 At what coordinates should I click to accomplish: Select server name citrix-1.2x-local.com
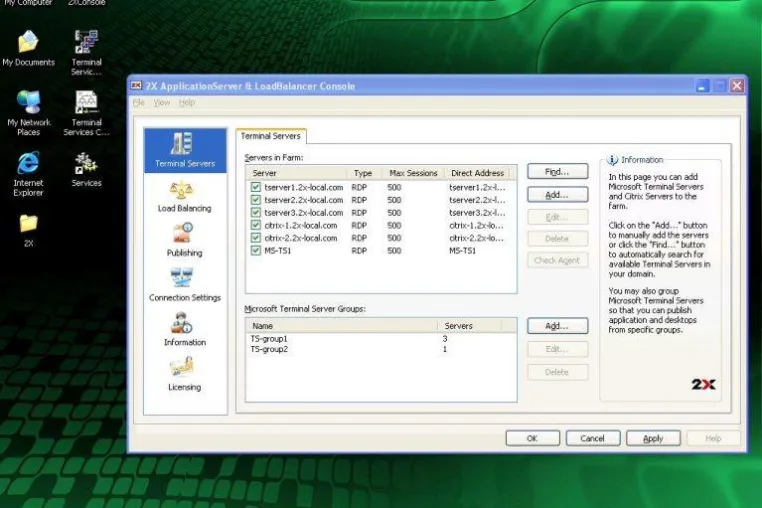coord(301,225)
